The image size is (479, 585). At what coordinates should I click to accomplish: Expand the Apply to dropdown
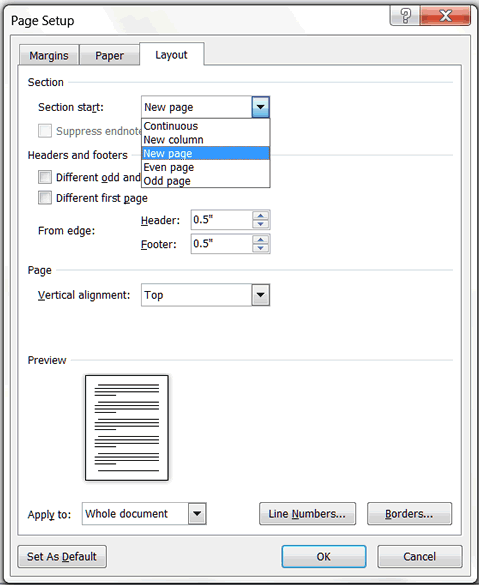[197, 514]
